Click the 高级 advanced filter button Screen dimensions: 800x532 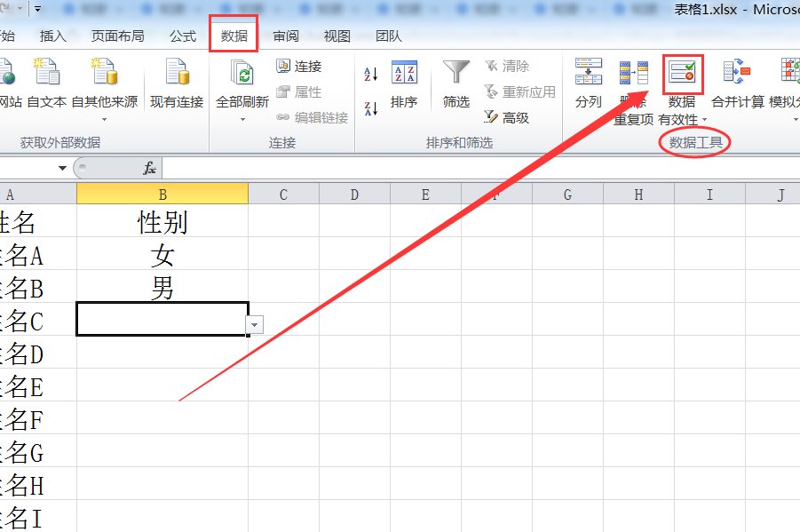coord(507,116)
